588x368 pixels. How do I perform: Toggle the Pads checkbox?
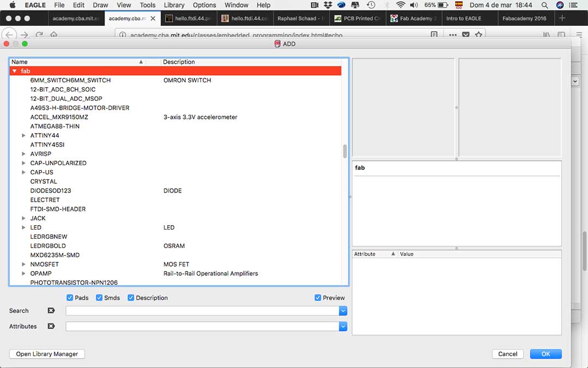point(70,298)
